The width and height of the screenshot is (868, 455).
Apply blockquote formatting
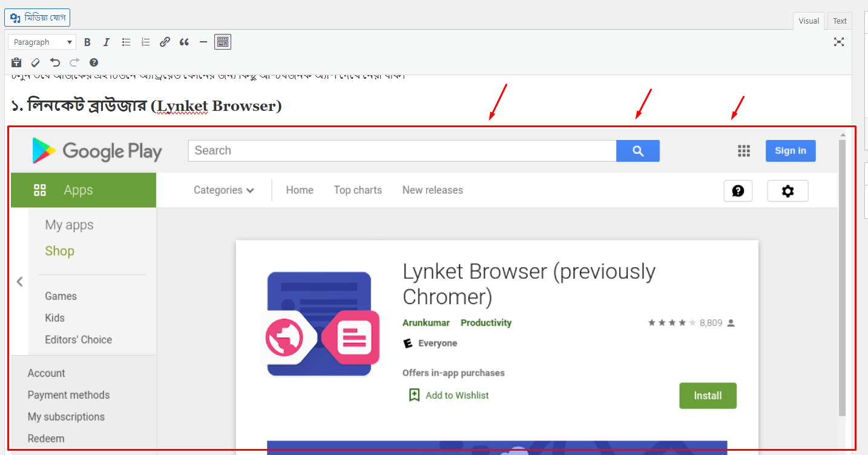184,42
